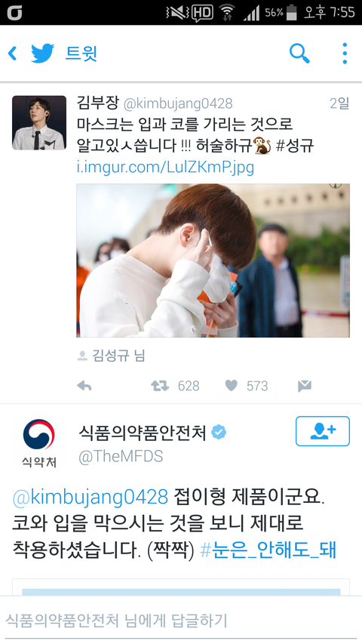Open 김부장 profile picture
This screenshot has width=362, height=644.
[39, 123]
